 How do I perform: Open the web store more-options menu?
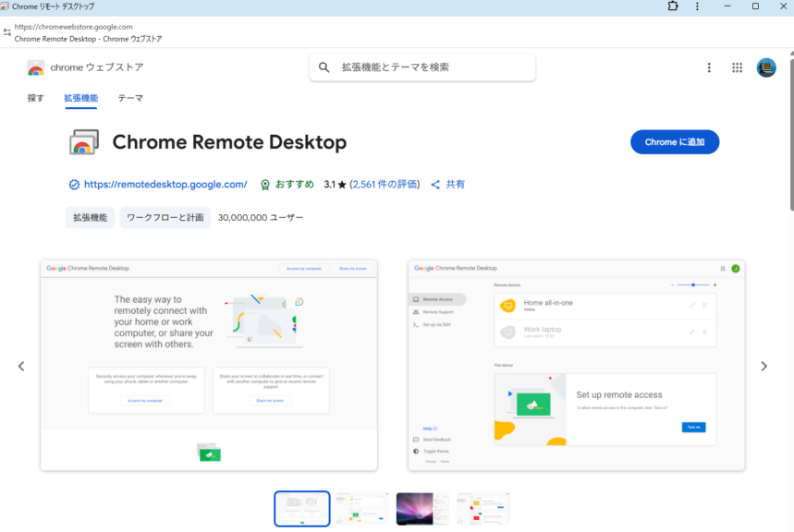[709, 67]
